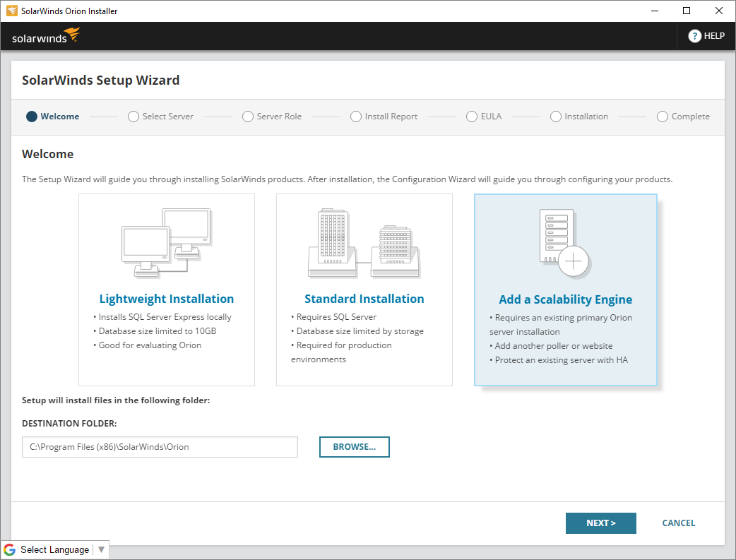Click the Scalability Engine server plus icon
This screenshot has height=560, width=736.
(x=565, y=243)
